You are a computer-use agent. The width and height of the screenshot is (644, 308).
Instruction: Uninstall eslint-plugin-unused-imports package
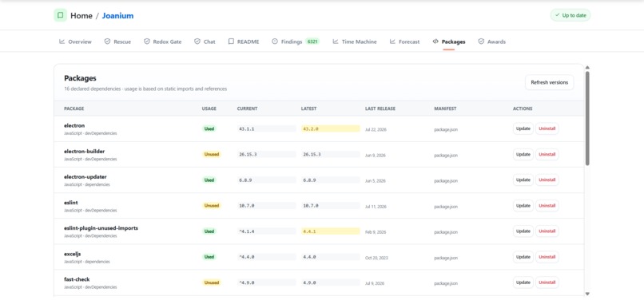pyautogui.click(x=547, y=231)
